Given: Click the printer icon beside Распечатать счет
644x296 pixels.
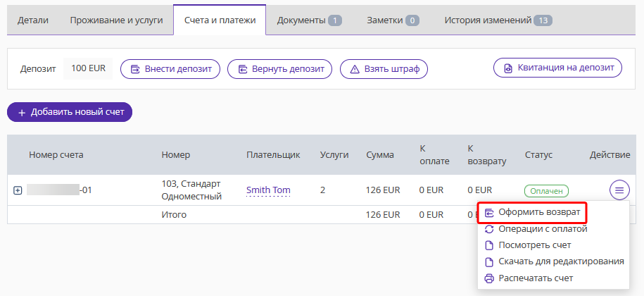Looking at the screenshot, I should click(489, 278).
